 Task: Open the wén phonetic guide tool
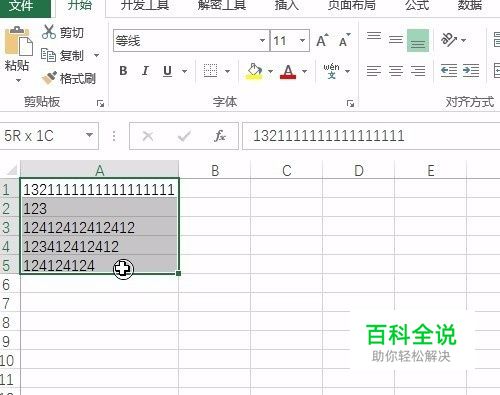(331, 71)
